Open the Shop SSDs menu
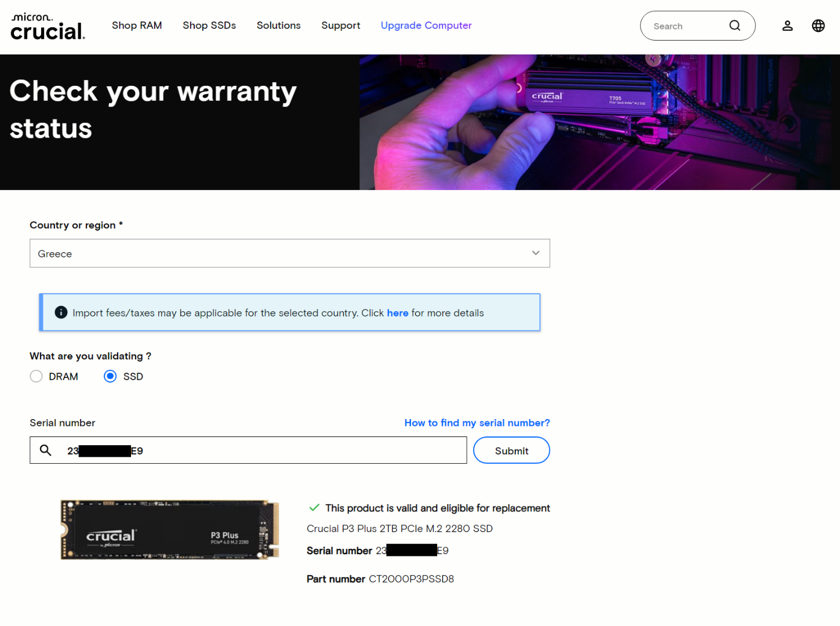This screenshot has width=840, height=626. 209,26
